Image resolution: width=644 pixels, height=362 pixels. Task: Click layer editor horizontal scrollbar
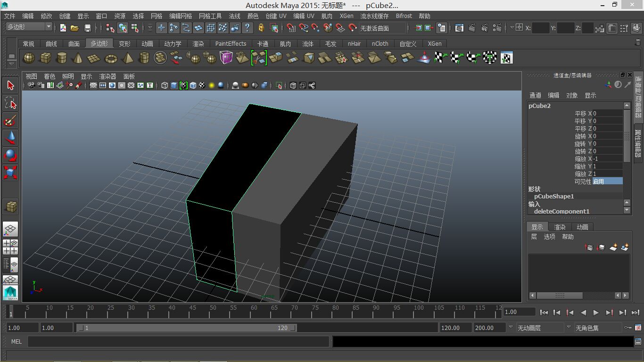coord(560,296)
